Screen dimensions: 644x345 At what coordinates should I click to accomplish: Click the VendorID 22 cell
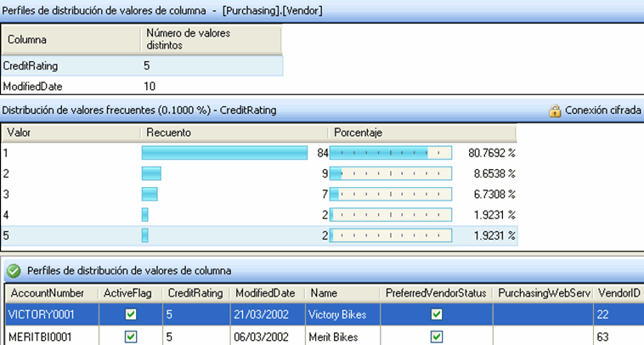619,314
